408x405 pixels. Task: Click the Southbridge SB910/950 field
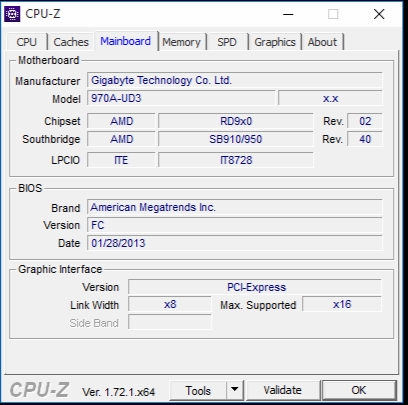(236, 139)
